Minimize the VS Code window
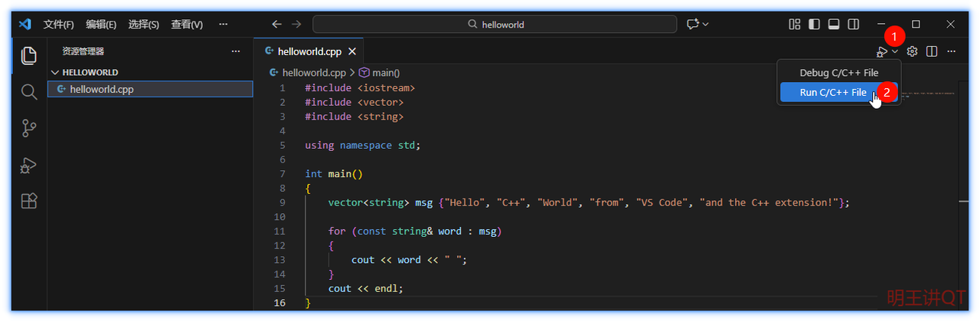 click(881, 24)
